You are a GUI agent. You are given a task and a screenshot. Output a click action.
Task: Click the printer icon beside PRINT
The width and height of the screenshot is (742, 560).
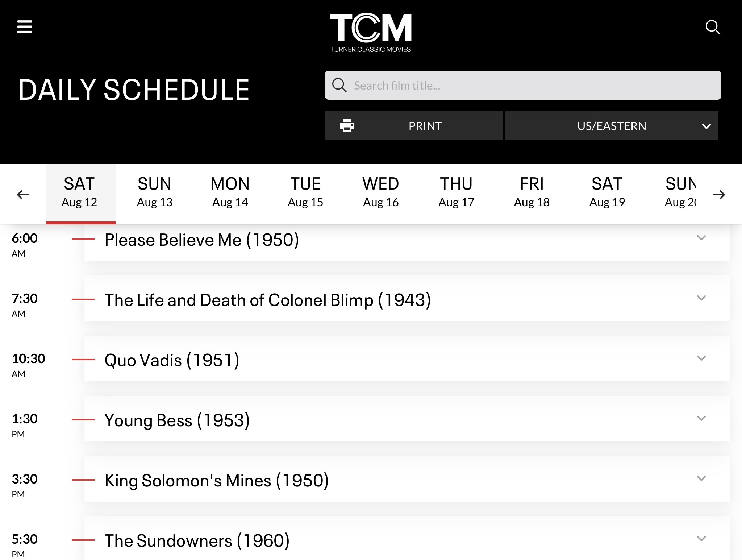coord(347,126)
